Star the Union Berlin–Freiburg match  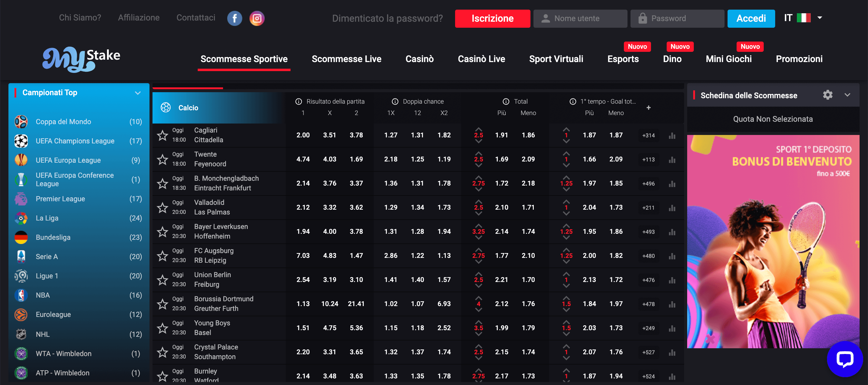coord(162,280)
